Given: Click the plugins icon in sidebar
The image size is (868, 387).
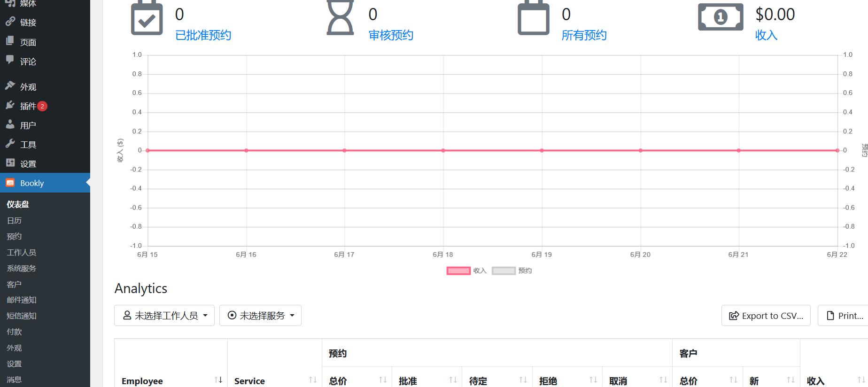Looking at the screenshot, I should (x=10, y=106).
